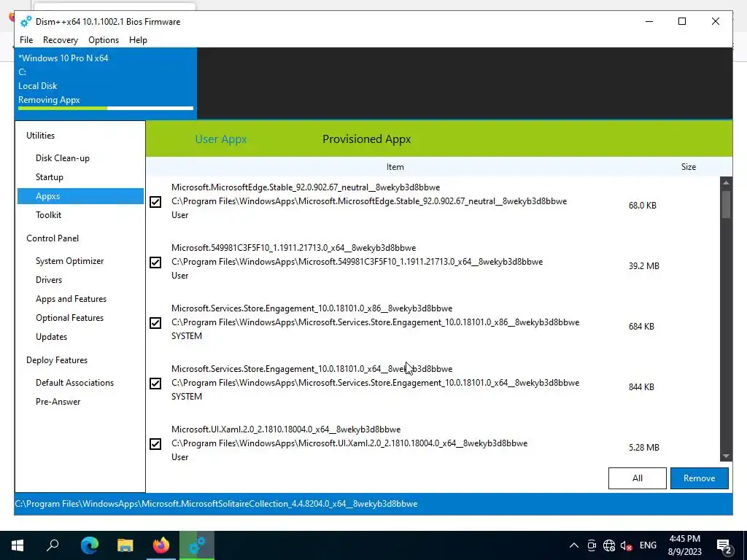Open the Recovery menu

pyautogui.click(x=60, y=40)
